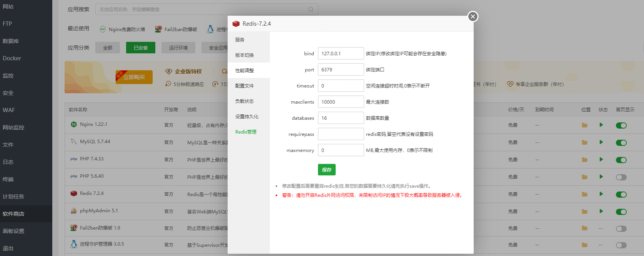Click the Redis 7.2.4 status play icon
Image resolution: width=644 pixels, height=256 pixels.
[x=601, y=194]
